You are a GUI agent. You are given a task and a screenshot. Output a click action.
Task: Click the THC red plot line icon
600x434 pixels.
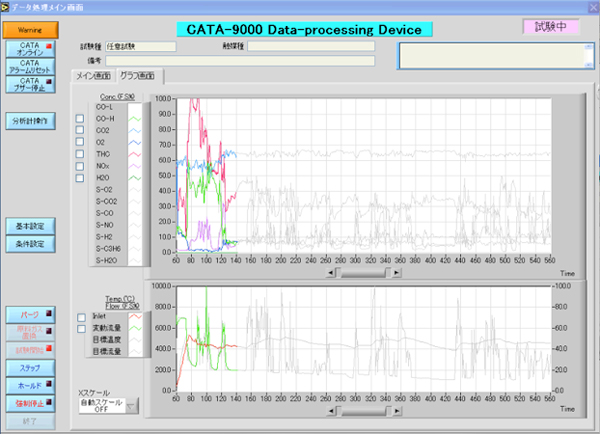134,154
